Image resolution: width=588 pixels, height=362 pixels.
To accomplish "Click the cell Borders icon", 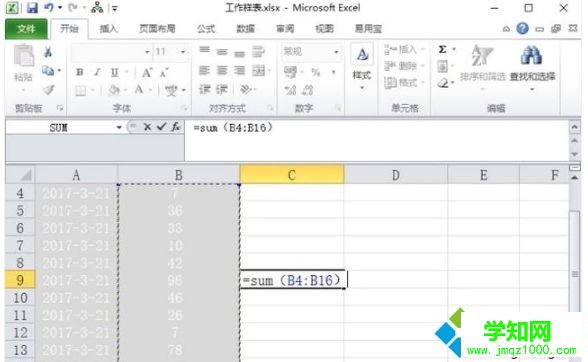I will pos(80,90).
